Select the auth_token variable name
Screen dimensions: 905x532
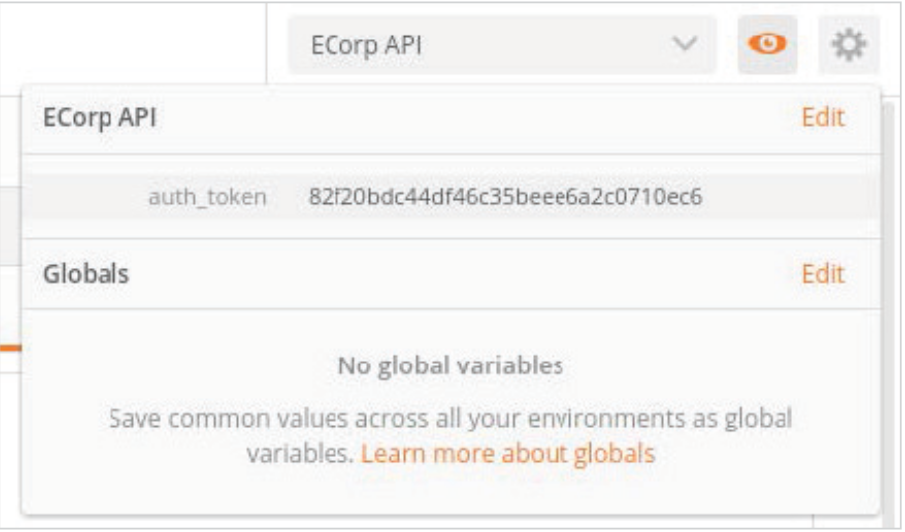coord(207,197)
